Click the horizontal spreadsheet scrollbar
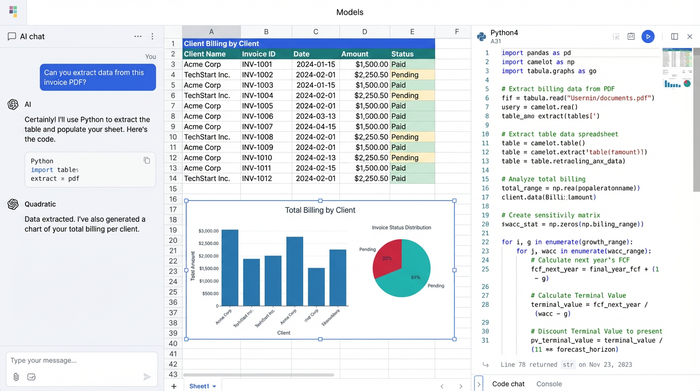 tap(258, 375)
